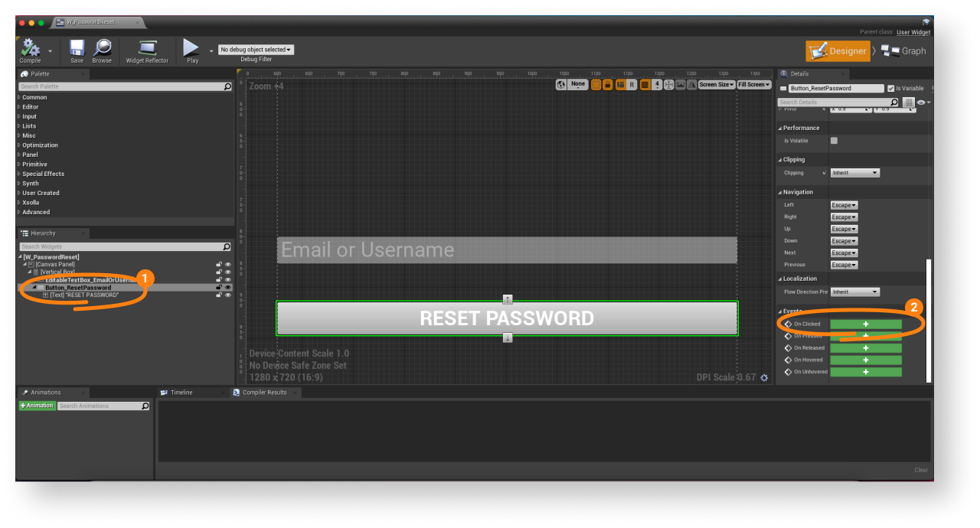This screenshot has height=528, width=980.
Task: Open the Clipping Inherit dropdown
Action: [854, 173]
